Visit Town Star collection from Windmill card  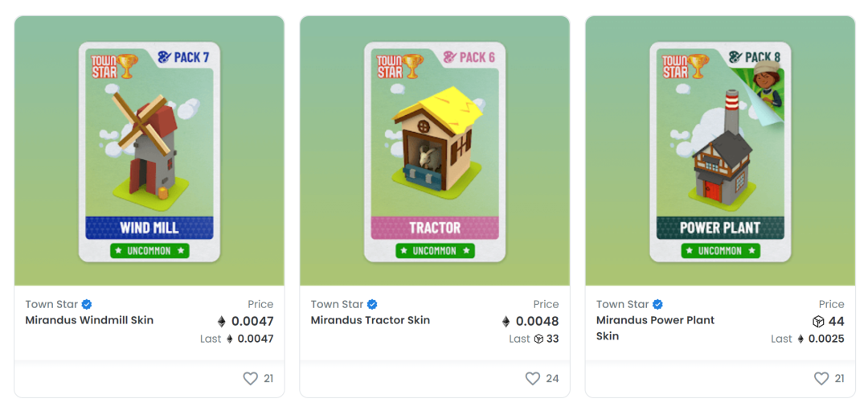[52, 304]
